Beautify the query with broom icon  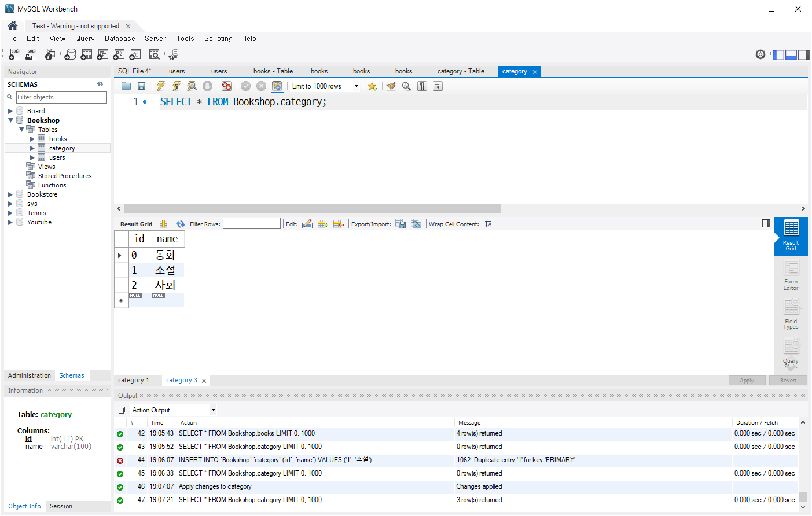click(x=391, y=86)
